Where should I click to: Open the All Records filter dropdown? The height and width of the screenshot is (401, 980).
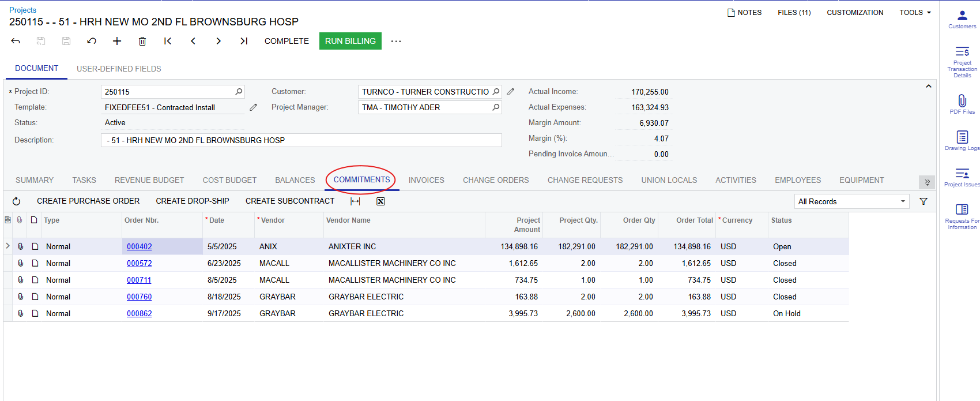click(851, 201)
